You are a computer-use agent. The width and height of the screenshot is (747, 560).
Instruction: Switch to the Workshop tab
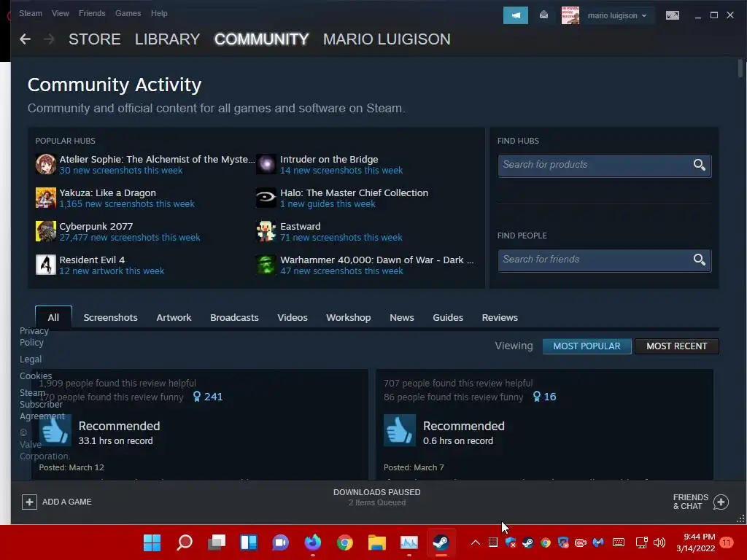coord(348,318)
